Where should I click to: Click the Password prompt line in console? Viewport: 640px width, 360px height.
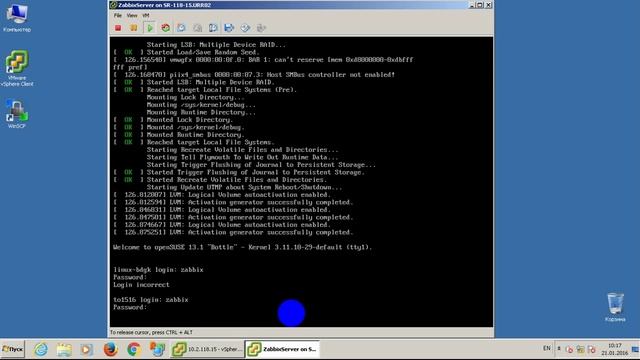130,307
